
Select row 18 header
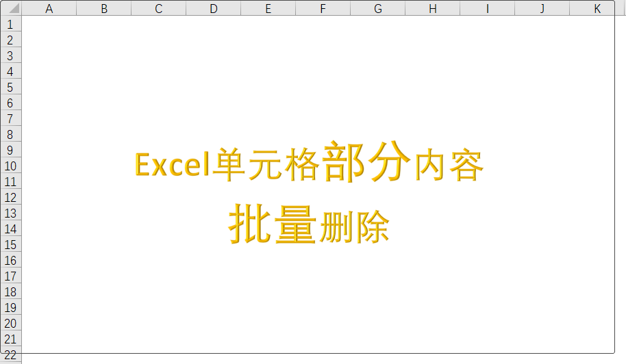(x=11, y=292)
